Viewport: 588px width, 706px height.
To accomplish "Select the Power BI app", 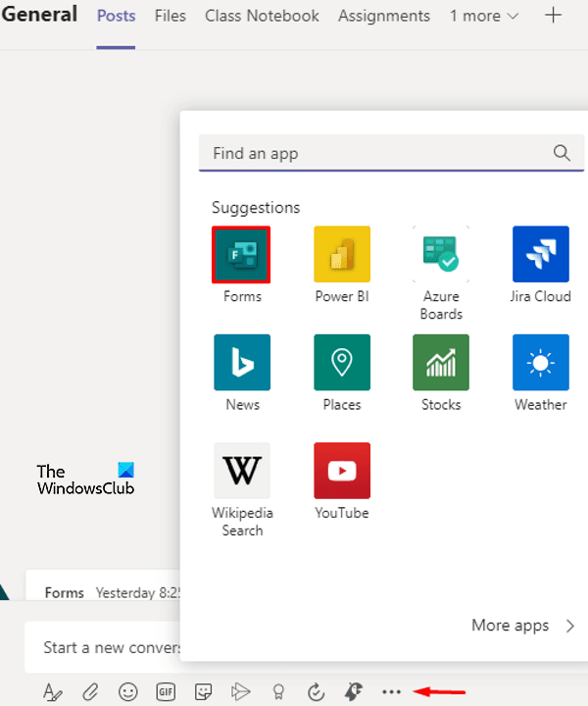I will [342, 254].
